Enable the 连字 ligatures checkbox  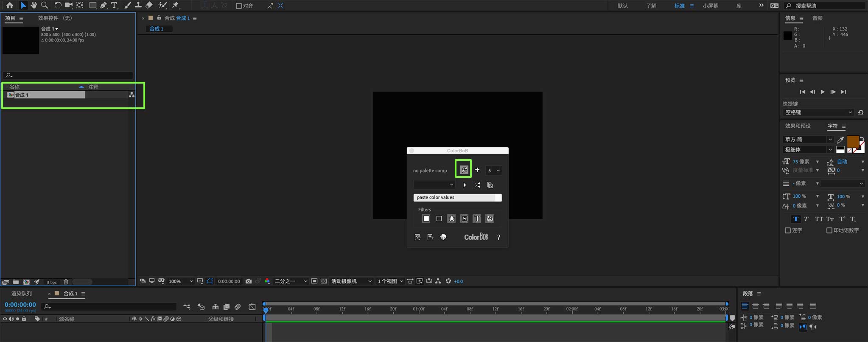click(x=788, y=230)
